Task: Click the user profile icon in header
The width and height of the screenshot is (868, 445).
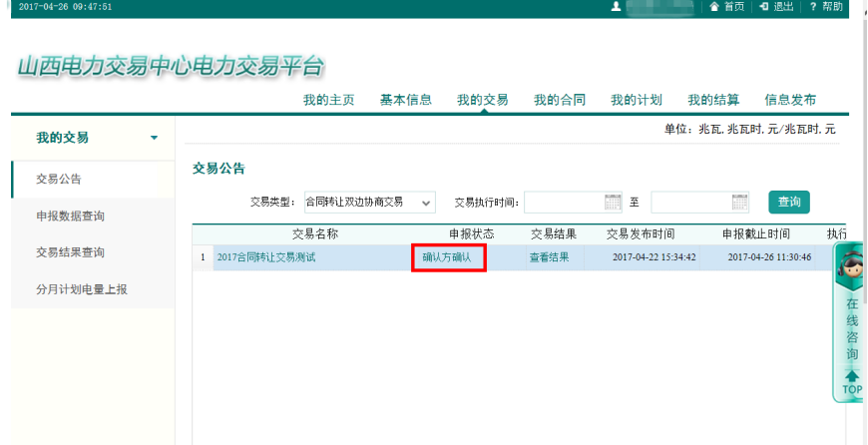Action: [x=617, y=7]
